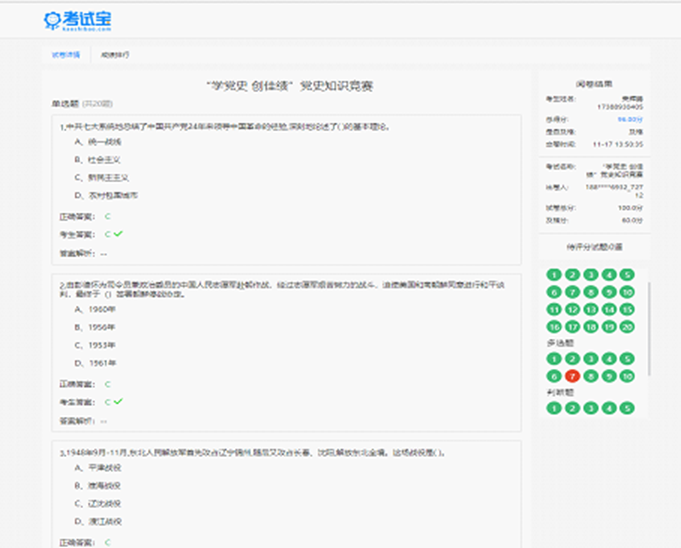The width and height of the screenshot is (681, 548).
Task: Go to multi-choice question 6 circle
Action: coord(553,376)
